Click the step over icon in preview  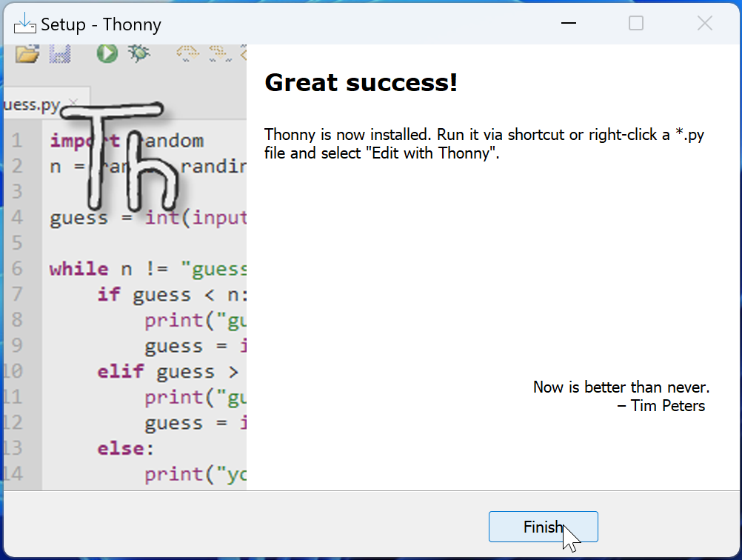188,53
